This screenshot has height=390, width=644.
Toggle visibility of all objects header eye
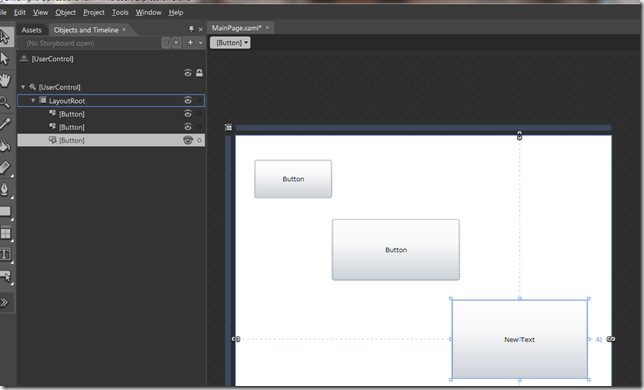[188, 73]
